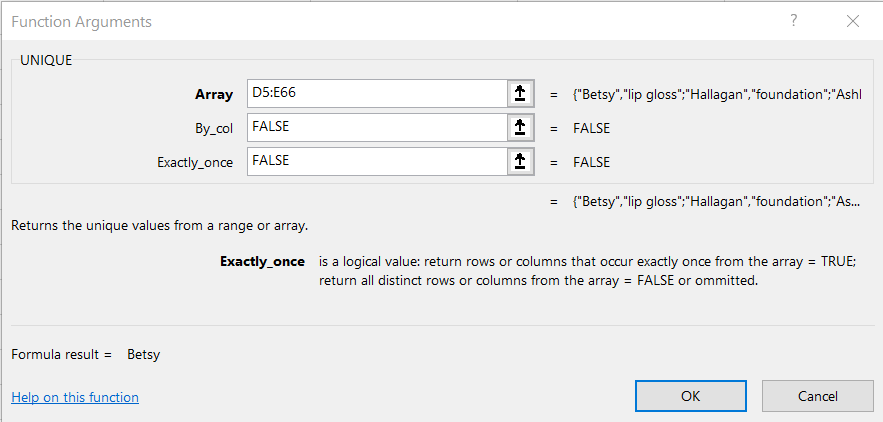Open the 'Help on this function' link
Screen dimensions: 883x422
point(75,397)
